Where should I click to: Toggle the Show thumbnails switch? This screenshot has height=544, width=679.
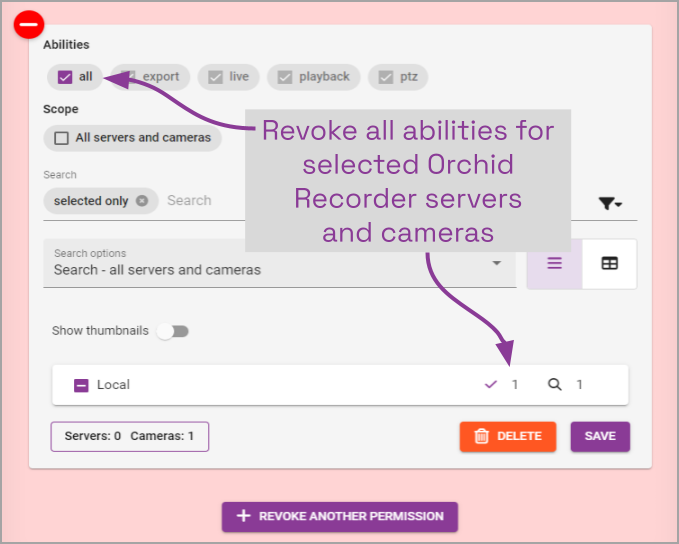click(x=173, y=331)
